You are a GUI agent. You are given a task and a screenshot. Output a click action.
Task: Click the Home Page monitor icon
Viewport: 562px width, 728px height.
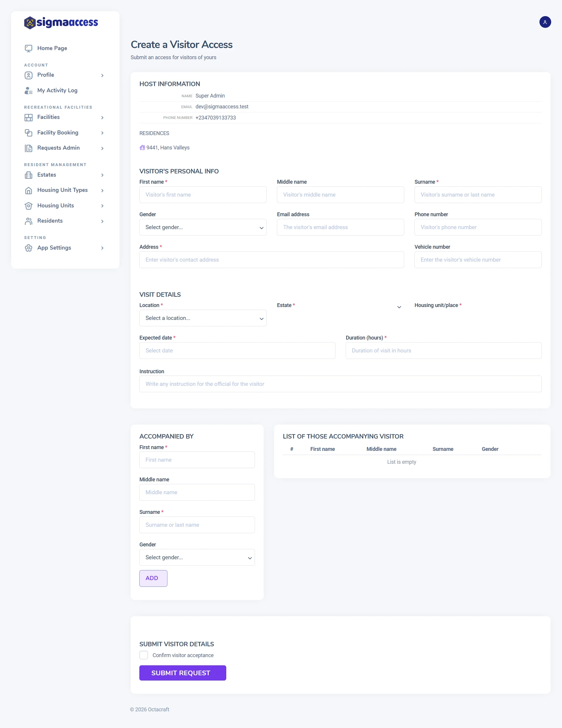[x=29, y=48]
